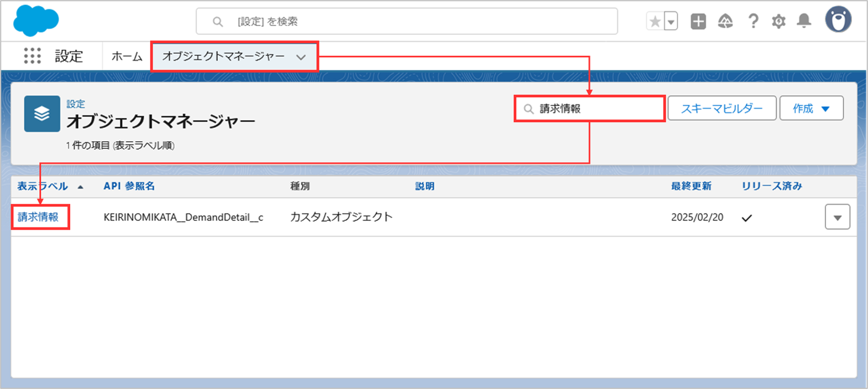Image resolution: width=868 pixels, height=389 pixels.
Task: View notifications bell icon
Action: [804, 22]
